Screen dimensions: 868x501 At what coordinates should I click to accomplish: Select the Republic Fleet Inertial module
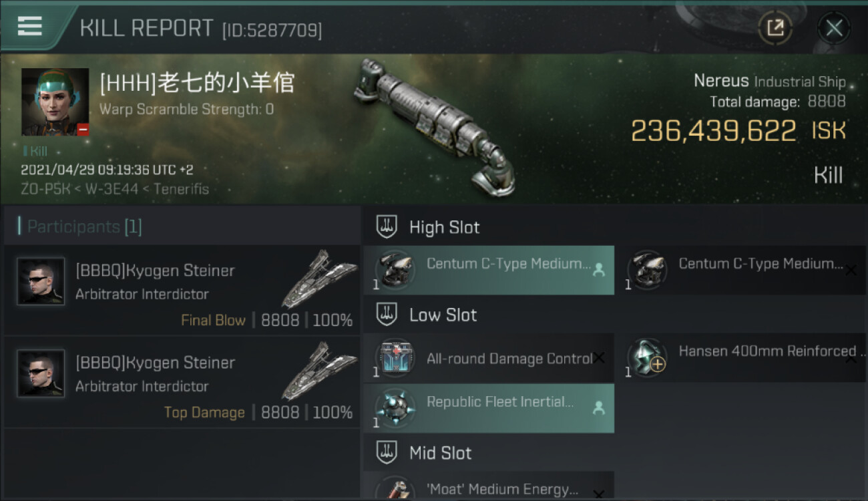489,408
